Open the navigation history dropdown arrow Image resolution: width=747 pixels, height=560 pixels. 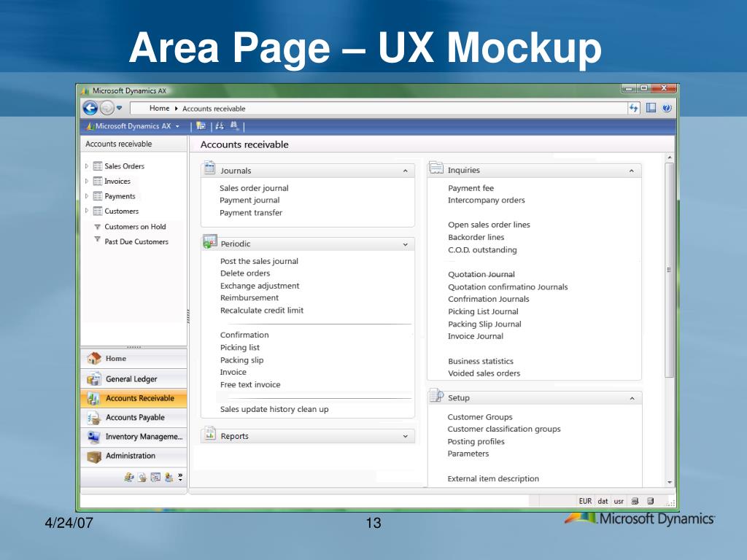pyautogui.click(x=119, y=108)
